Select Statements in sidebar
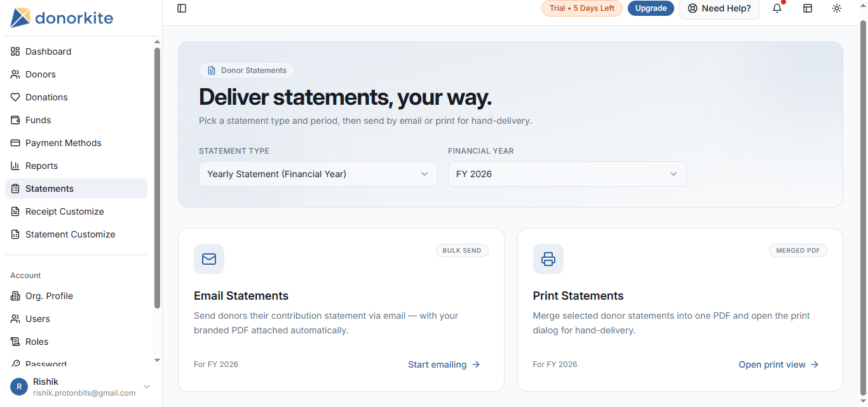The height and width of the screenshot is (407, 868). [x=76, y=189]
